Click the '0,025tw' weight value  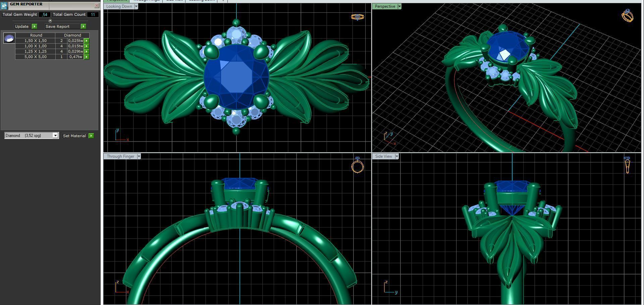(x=75, y=41)
